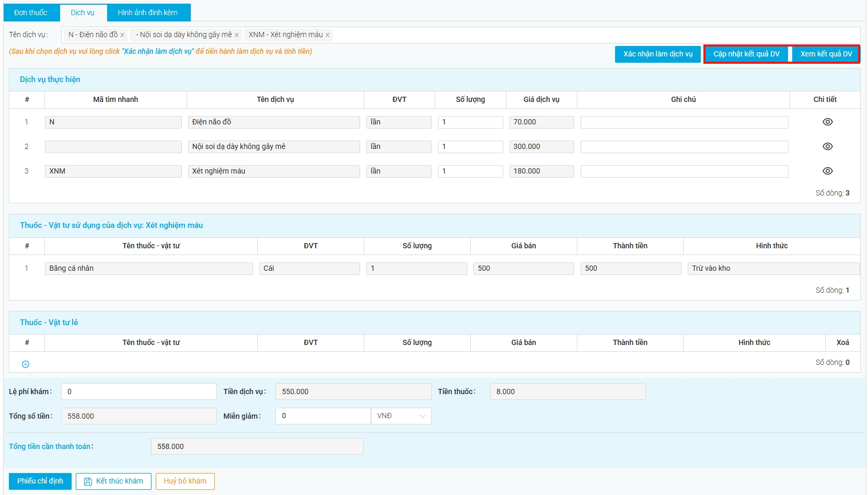Viewport: 868px width, 495px height.
Task: Click the 70.000 price cell
Action: [541, 122]
